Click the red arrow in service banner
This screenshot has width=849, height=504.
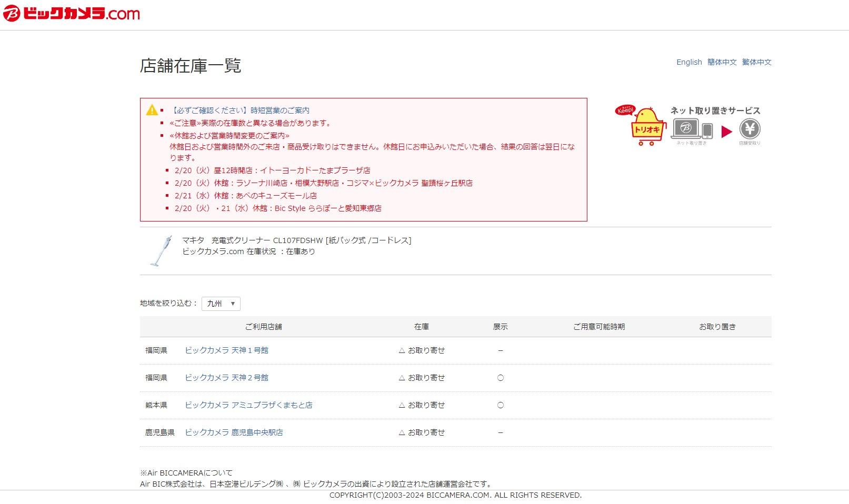coord(726,132)
